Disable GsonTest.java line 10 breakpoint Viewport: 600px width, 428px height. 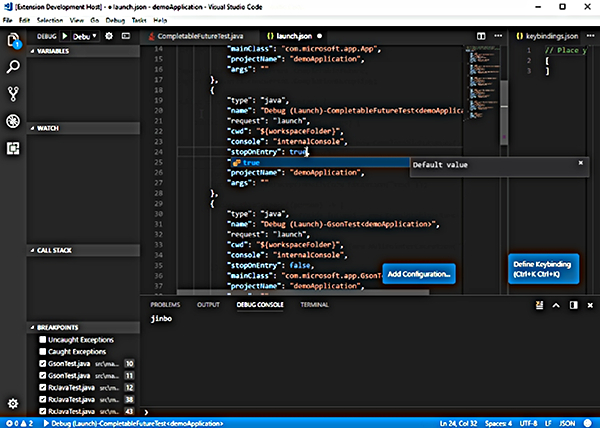42,363
